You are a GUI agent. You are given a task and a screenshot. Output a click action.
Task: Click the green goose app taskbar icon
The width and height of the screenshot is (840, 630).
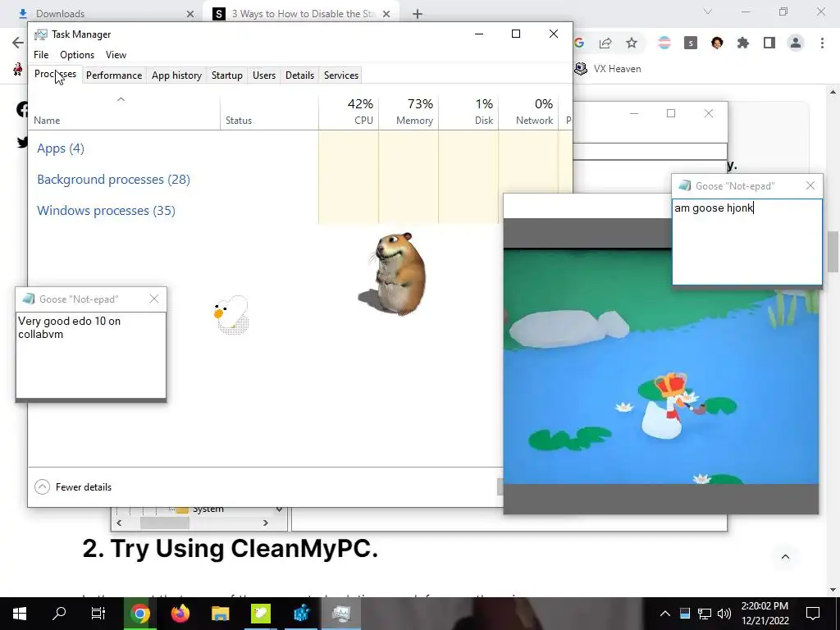tap(261, 614)
